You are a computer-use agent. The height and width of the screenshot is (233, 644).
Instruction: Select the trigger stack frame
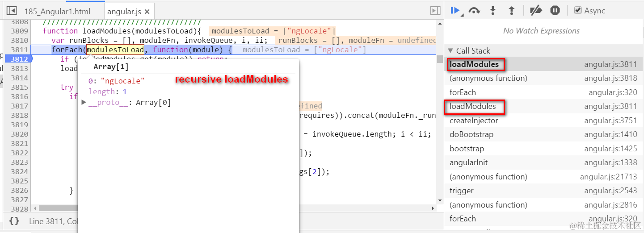coord(543,191)
